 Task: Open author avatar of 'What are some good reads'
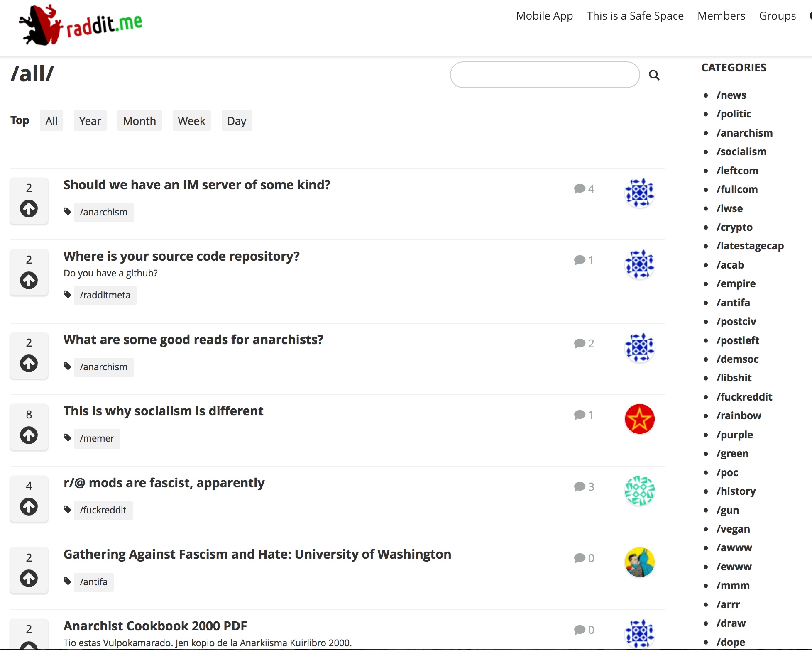click(x=640, y=347)
